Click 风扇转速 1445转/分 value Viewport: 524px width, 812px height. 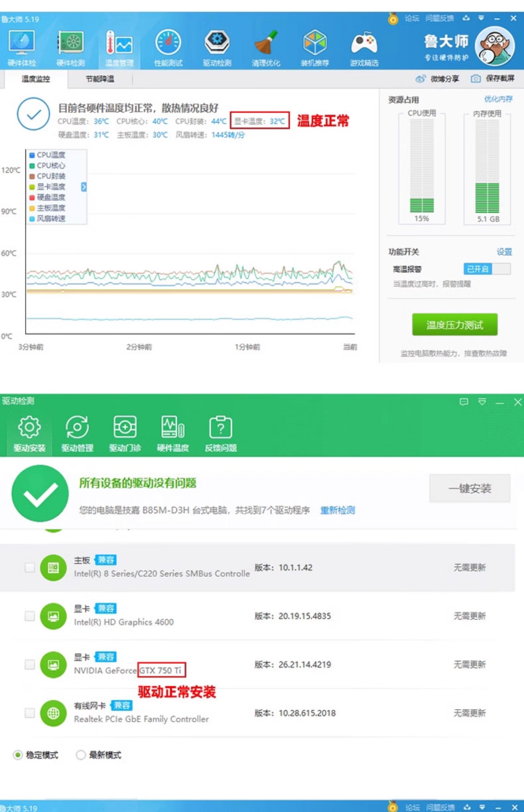pos(228,135)
